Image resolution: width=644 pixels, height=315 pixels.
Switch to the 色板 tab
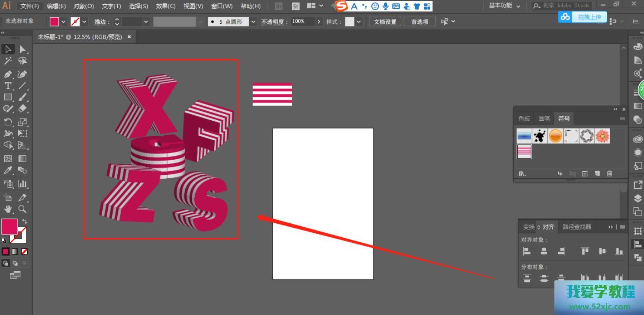(524, 119)
